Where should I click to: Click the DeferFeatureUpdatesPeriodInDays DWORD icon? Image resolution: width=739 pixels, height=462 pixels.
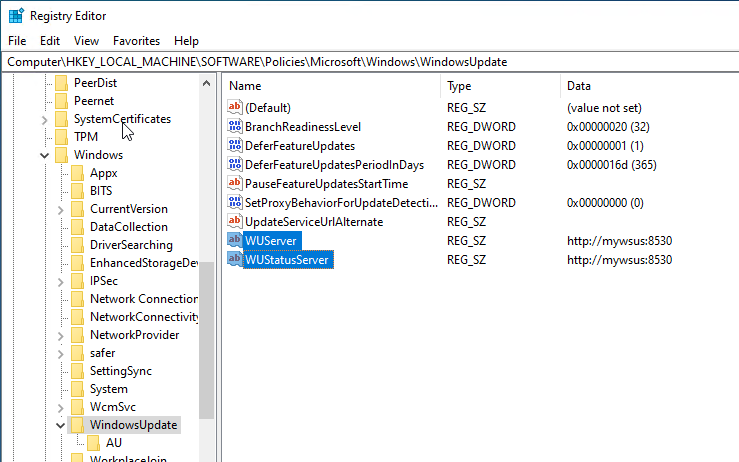[235, 164]
